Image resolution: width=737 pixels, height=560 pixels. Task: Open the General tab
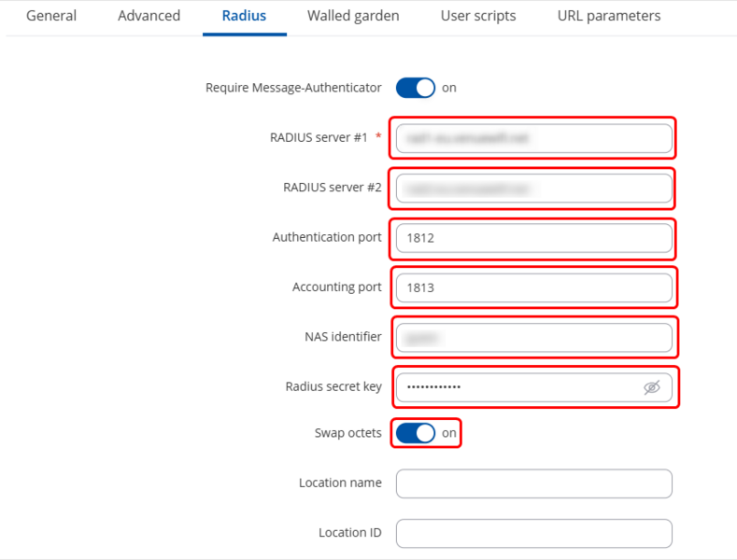[51, 16]
